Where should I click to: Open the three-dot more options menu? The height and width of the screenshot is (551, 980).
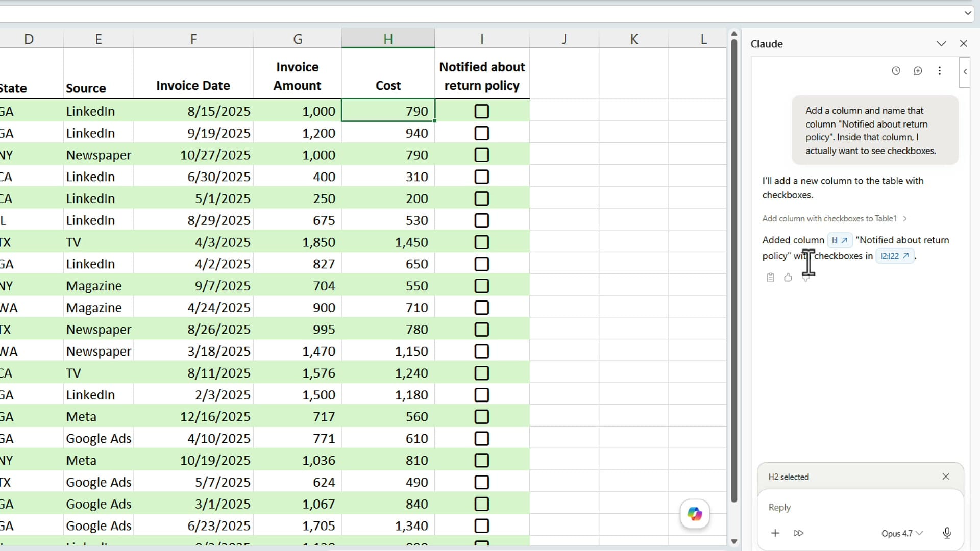(940, 71)
